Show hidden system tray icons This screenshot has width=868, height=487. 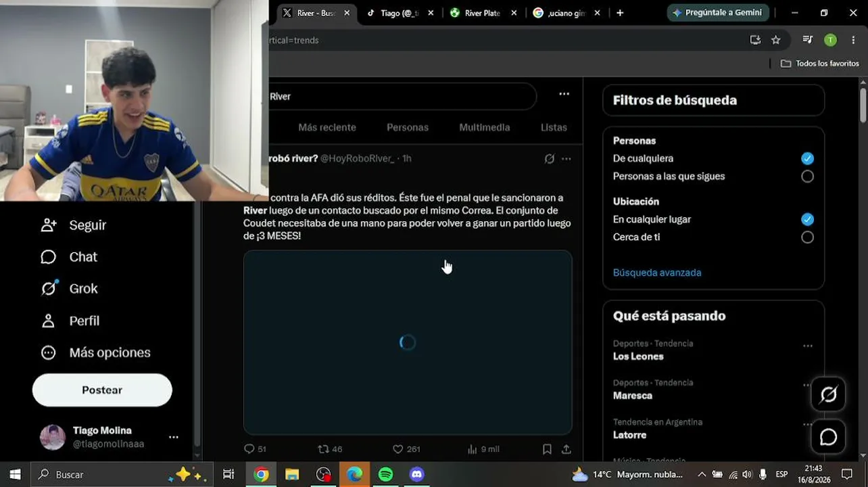click(702, 475)
